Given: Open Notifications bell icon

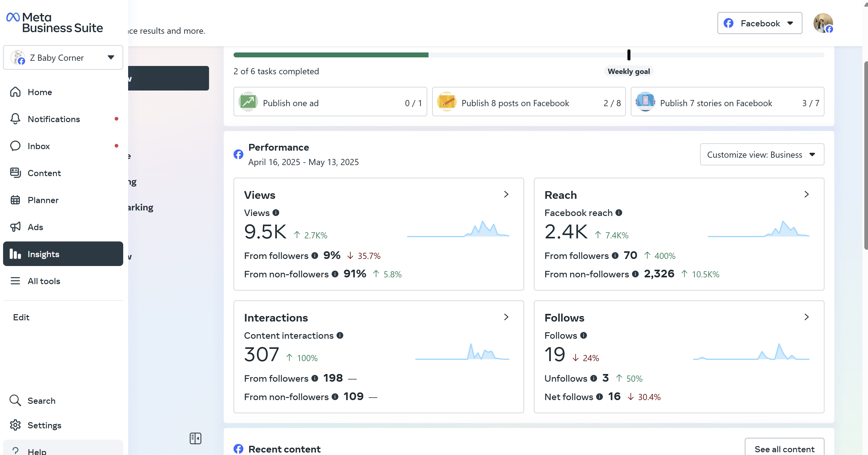Looking at the screenshot, I should tap(15, 119).
